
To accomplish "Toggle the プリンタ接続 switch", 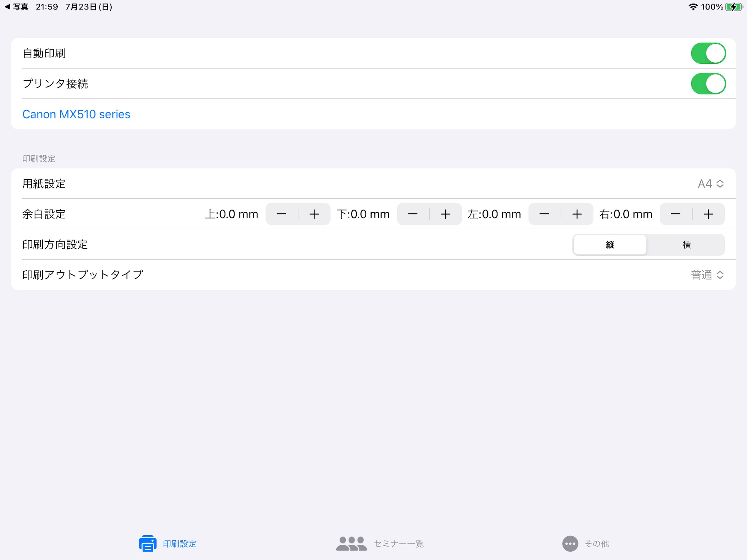I will click(708, 83).
